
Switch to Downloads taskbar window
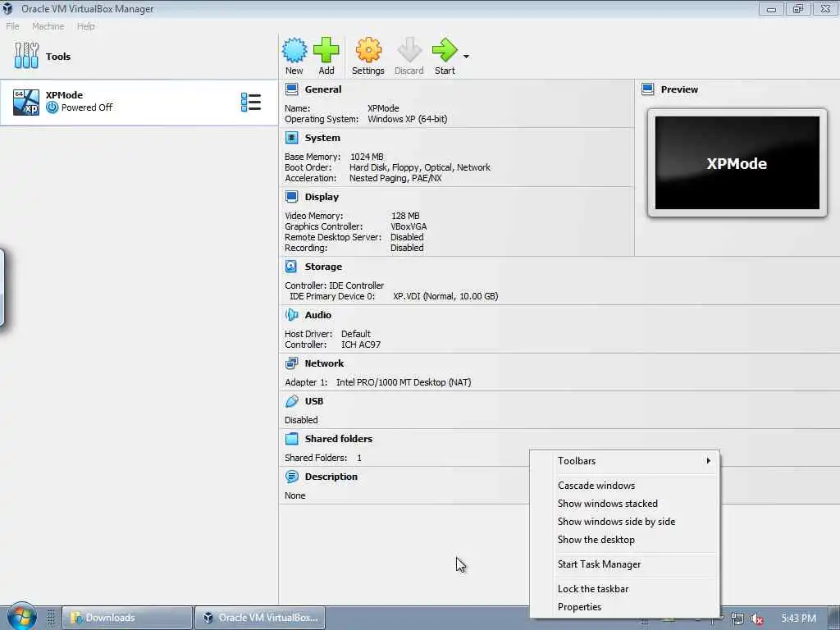127,618
